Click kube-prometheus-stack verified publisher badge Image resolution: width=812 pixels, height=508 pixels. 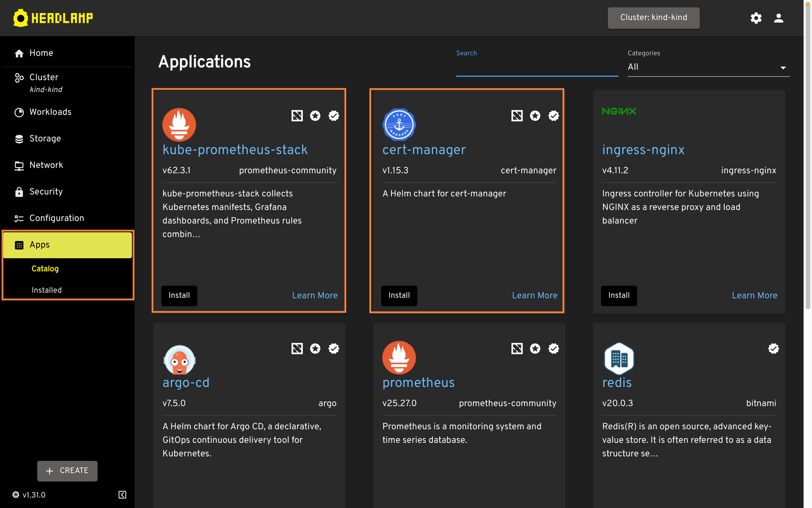(334, 116)
